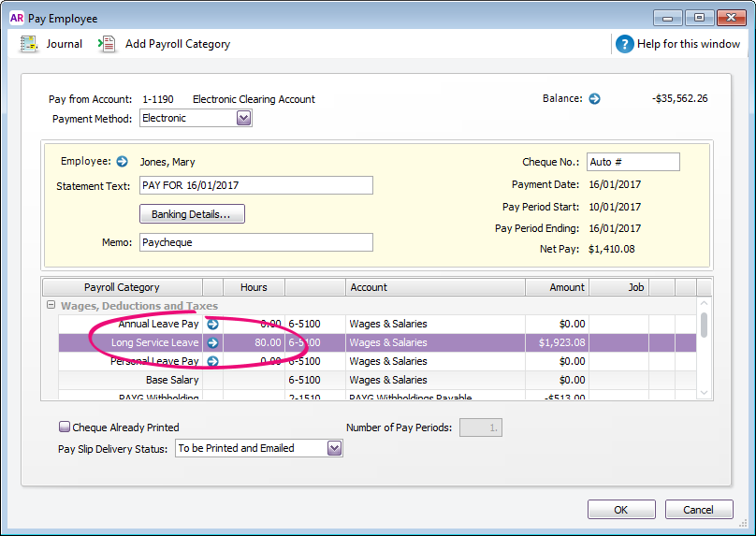Collapse Wages, Deductions and Taxes group
Viewport: 756px width, 536px height.
click(51, 306)
